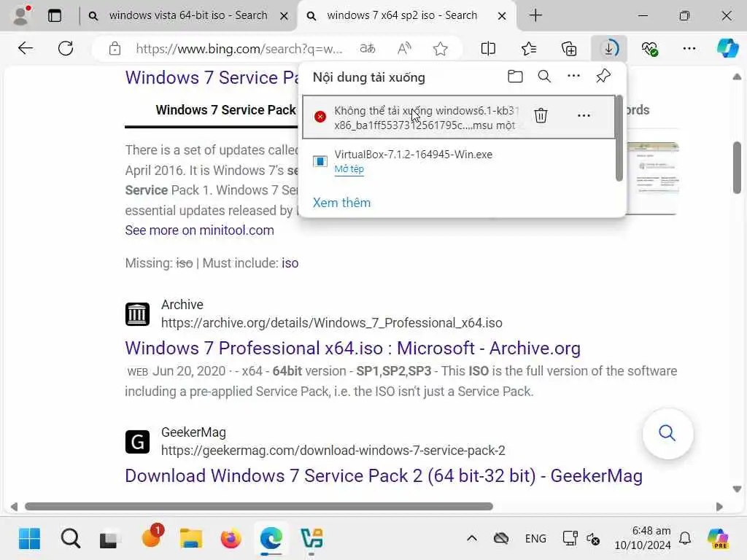Screen dimensions: 747x560
Task: Select the windows 7 x64 sp2 iso tab
Action: click(402, 16)
